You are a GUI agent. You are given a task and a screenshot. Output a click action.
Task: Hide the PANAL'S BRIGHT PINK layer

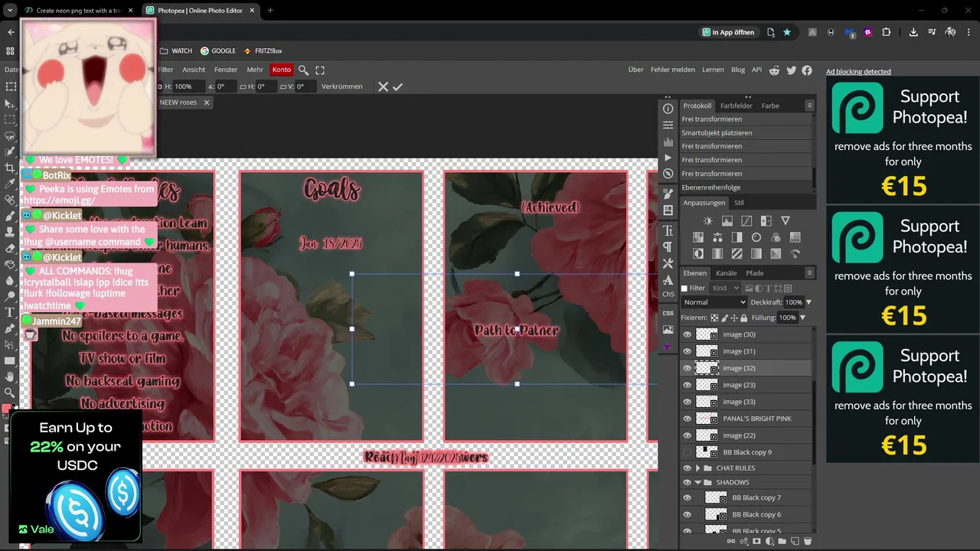(687, 419)
